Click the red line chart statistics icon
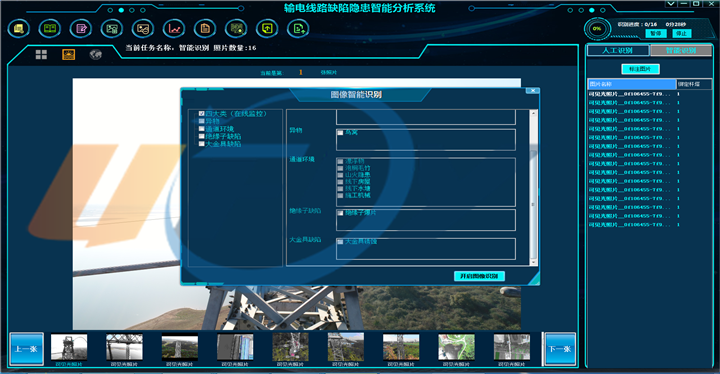 (x=174, y=28)
